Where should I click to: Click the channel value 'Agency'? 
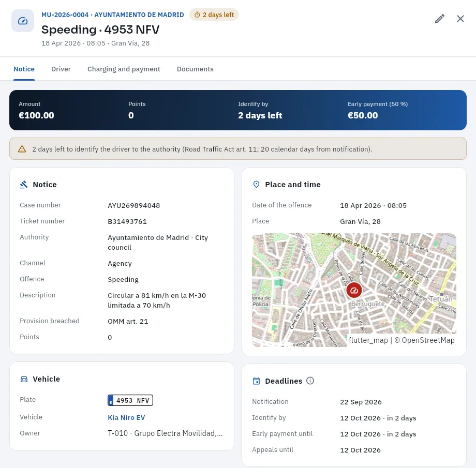click(x=120, y=263)
